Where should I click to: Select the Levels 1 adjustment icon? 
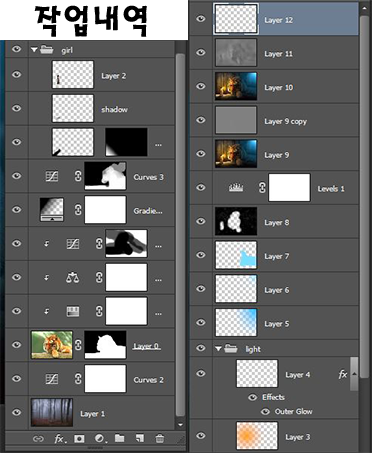236,188
